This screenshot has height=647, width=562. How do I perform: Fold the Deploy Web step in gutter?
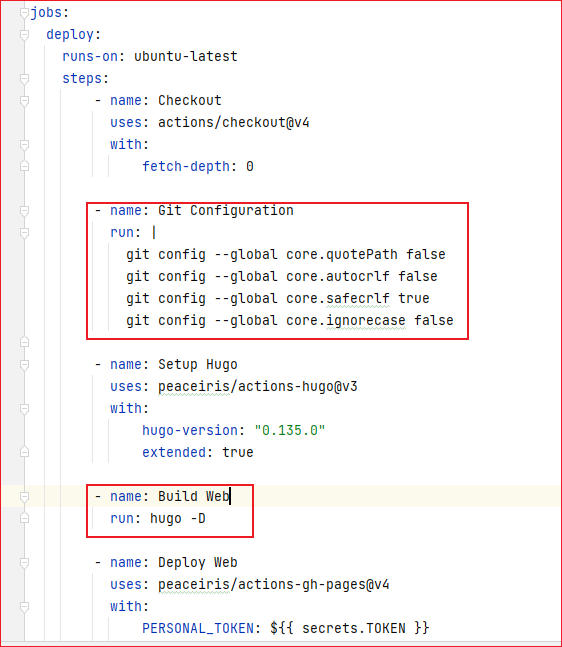tap(24, 563)
